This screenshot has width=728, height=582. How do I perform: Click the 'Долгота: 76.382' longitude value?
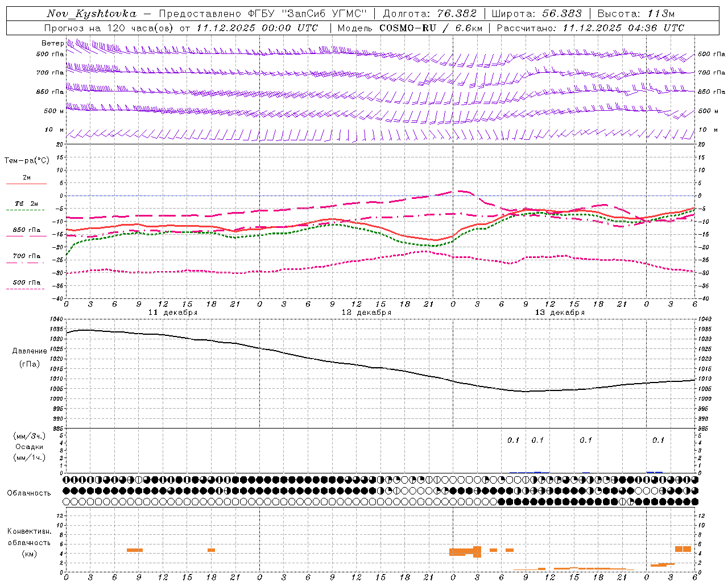[429, 14]
